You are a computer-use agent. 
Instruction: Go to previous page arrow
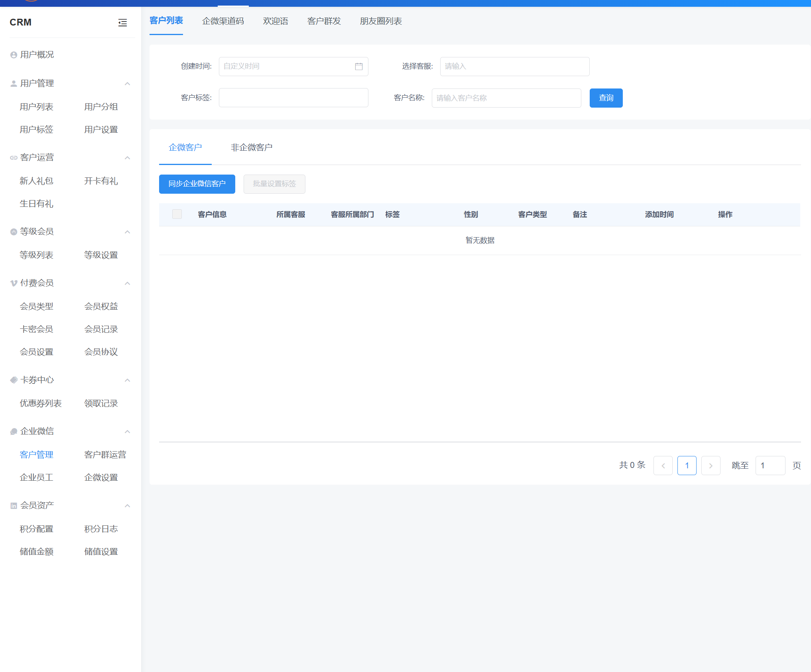(663, 466)
